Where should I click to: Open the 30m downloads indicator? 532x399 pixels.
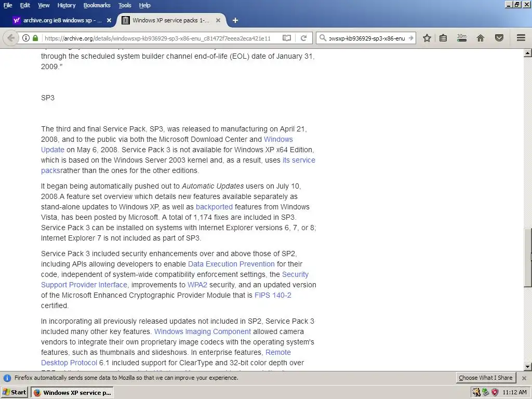461,38
